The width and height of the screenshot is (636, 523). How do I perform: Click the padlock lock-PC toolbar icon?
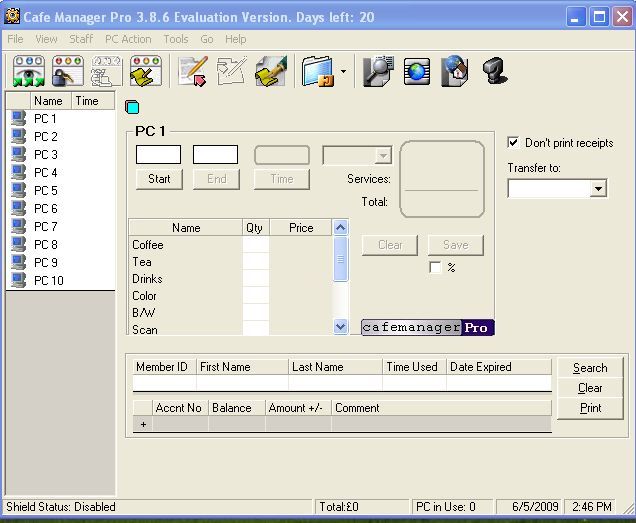click(x=67, y=71)
